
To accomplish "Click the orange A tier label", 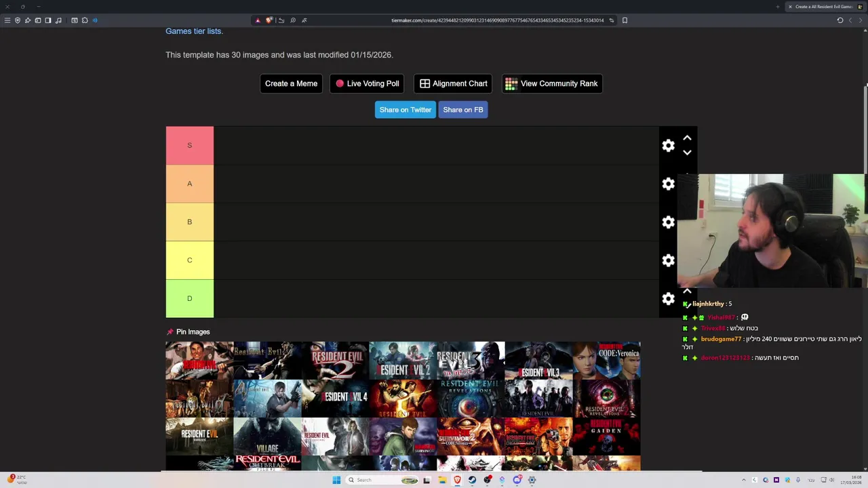I will pyautogui.click(x=190, y=184).
